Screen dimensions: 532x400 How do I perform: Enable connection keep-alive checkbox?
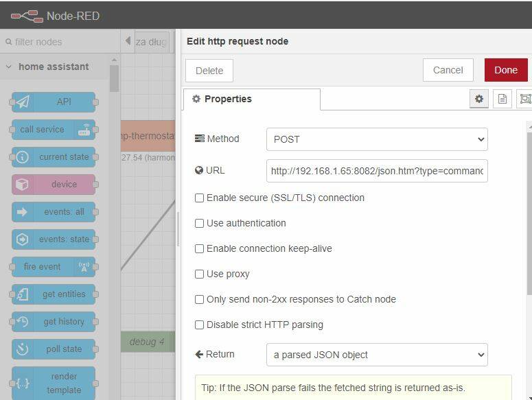pyautogui.click(x=199, y=249)
